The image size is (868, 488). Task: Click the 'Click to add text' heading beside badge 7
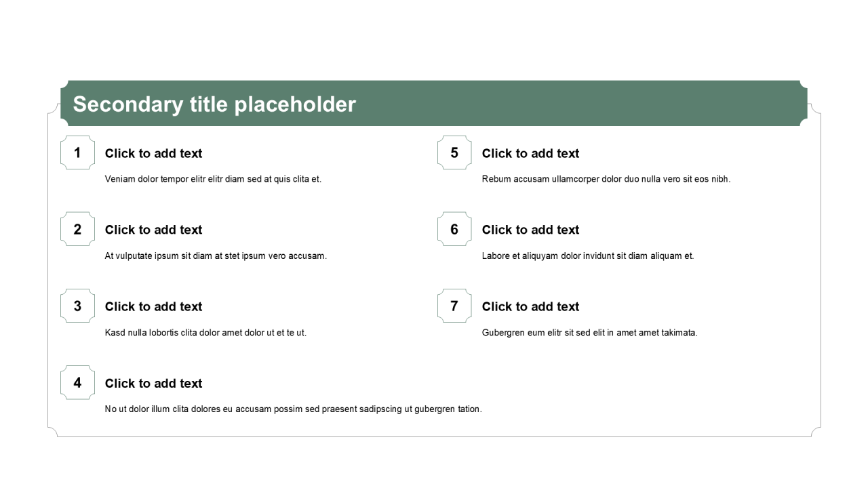click(x=530, y=307)
